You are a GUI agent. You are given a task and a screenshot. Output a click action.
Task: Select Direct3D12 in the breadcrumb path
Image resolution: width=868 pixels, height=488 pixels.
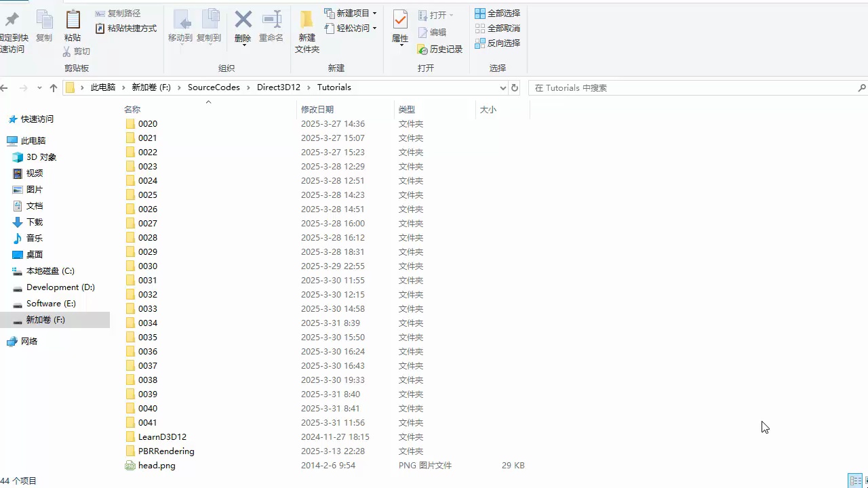pos(278,87)
